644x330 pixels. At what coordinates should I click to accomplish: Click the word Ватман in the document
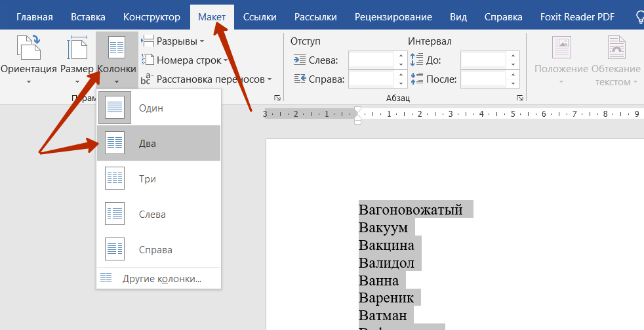click(383, 315)
